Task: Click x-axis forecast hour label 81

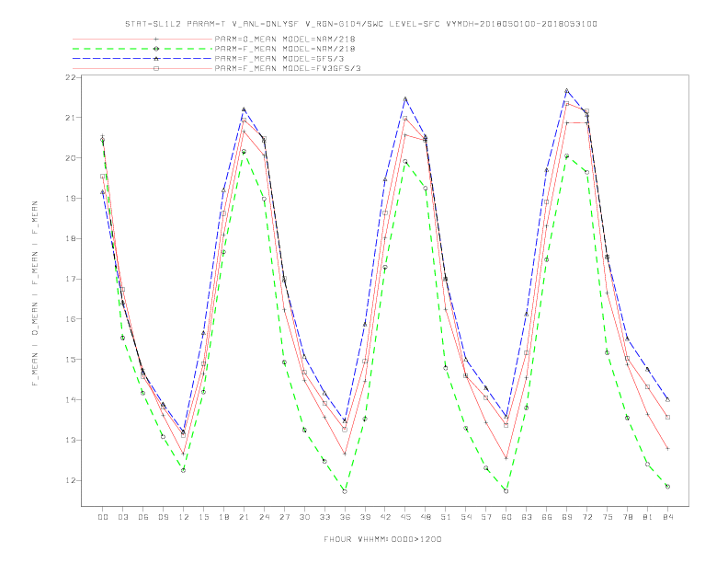Action: click(x=647, y=517)
